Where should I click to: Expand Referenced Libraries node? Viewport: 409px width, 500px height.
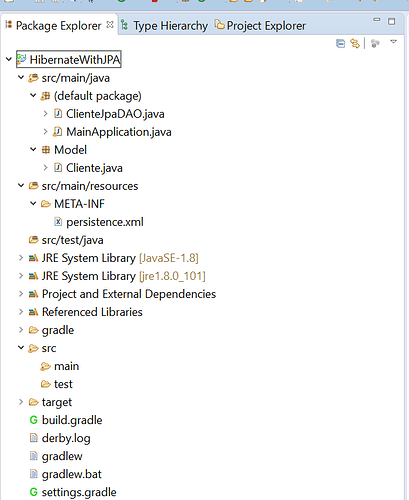21,312
